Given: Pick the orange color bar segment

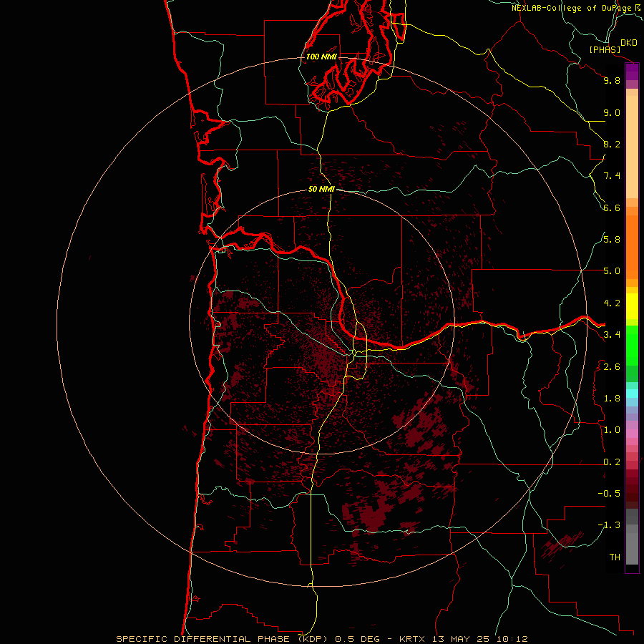Looking at the screenshot, I should (x=632, y=248).
